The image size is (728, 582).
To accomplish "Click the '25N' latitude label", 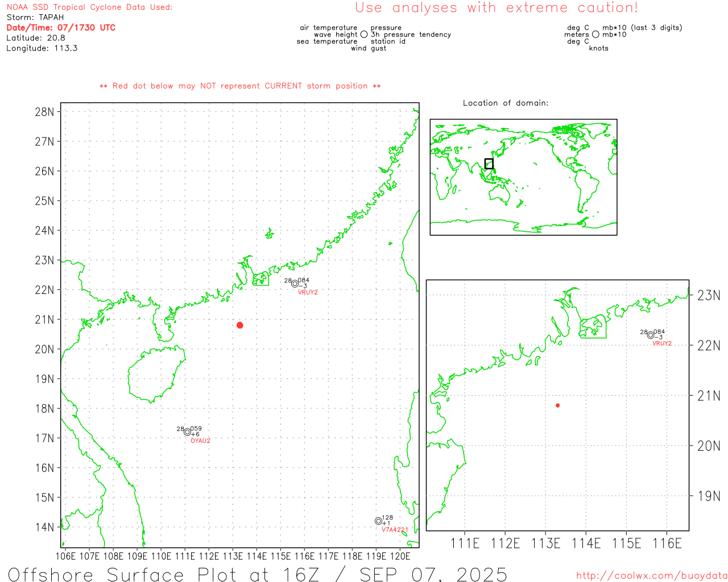I will (44, 201).
